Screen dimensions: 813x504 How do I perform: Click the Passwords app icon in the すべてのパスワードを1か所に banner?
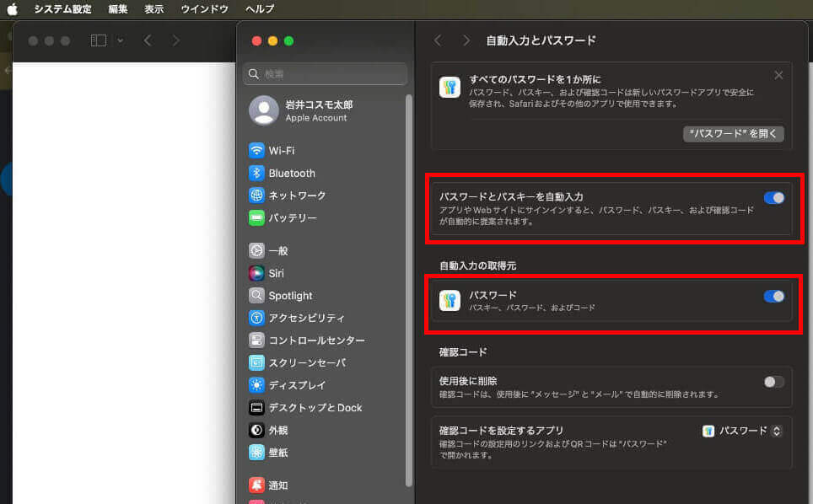(x=450, y=87)
